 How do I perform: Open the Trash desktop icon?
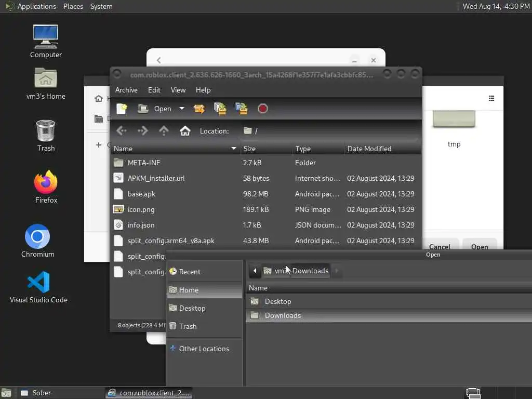click(46, 136)
